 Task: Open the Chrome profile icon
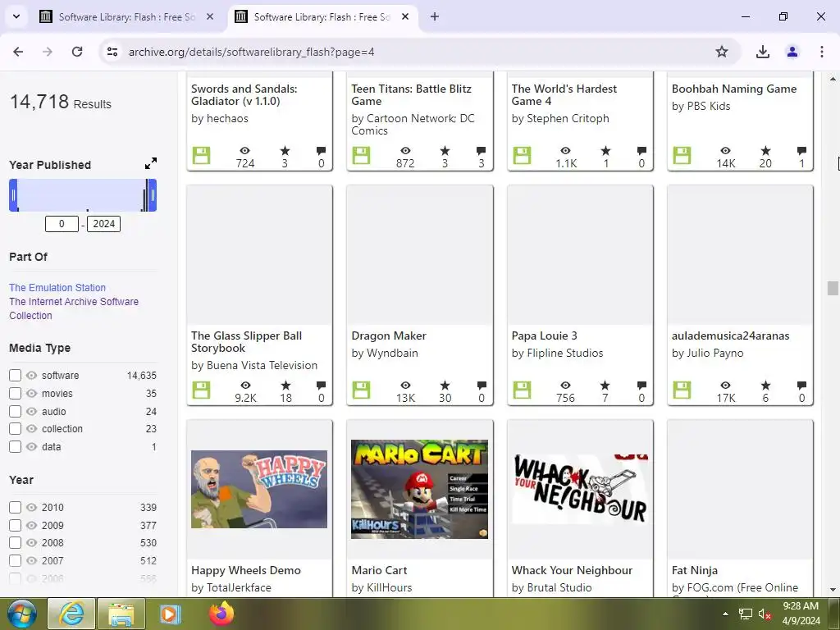(792, 52)
